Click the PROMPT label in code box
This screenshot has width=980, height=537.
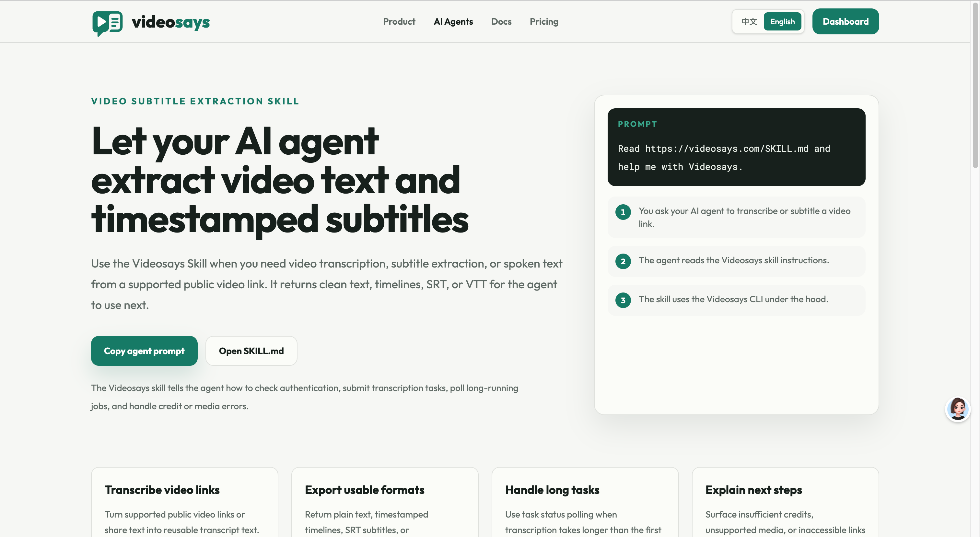coord(637,124)
